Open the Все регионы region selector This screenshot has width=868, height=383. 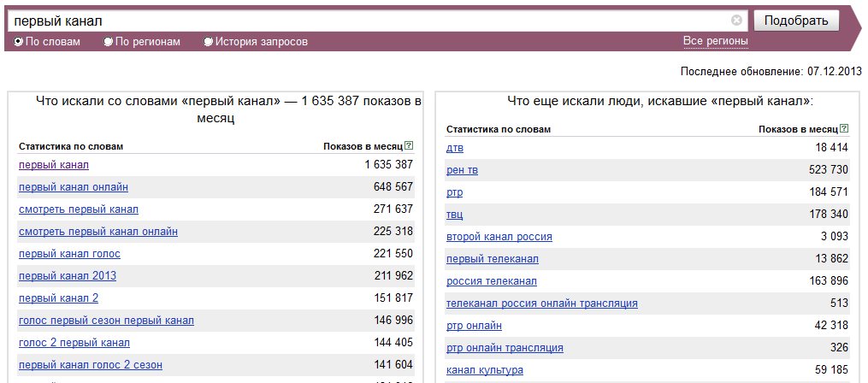715,41
